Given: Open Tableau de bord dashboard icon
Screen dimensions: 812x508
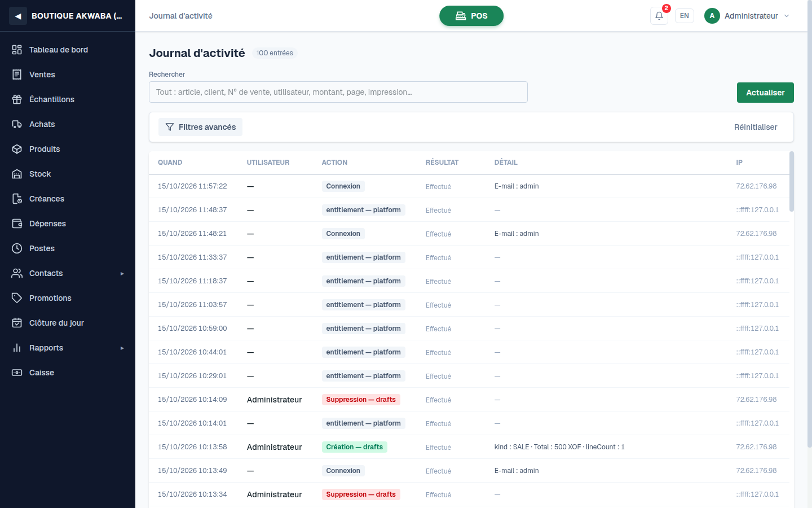Looking at the screenshot, I should (17, 50).
